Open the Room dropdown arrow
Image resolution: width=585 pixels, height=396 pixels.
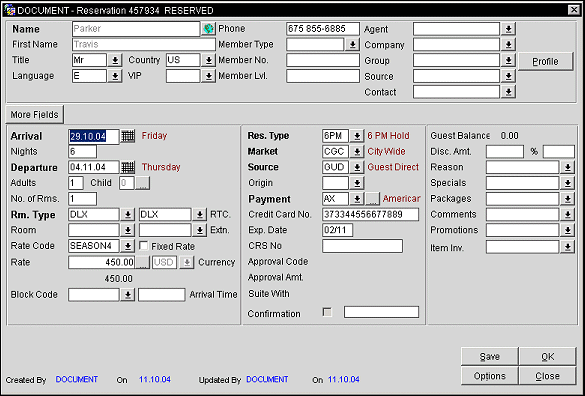point(128,230)
